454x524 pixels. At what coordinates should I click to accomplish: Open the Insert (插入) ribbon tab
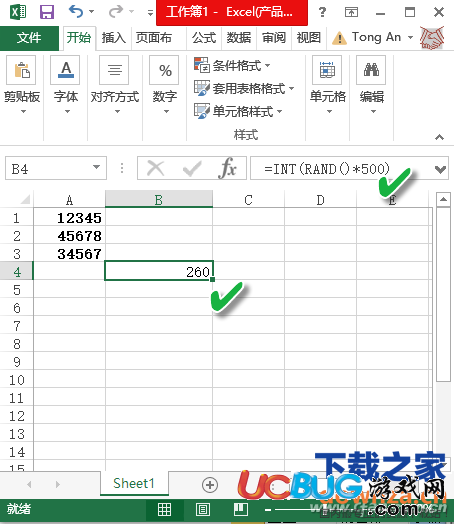[114, 37]
